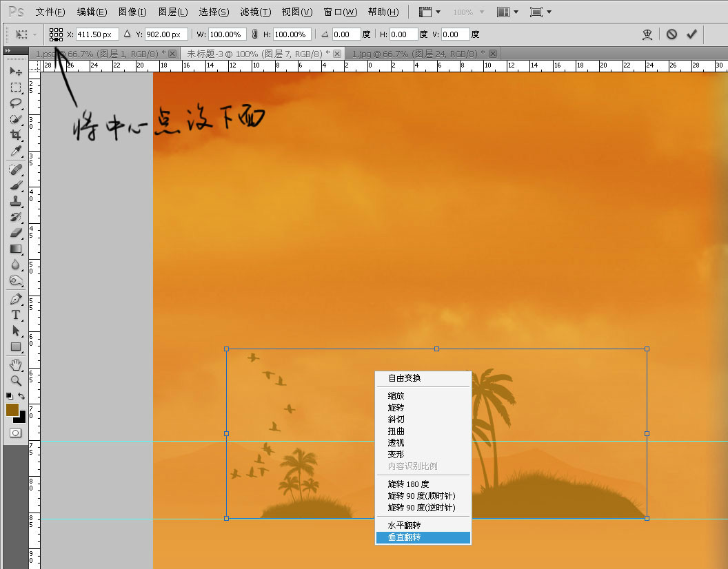728x569 pixels.
Task: Click the Y position input field
Action: point(166,34)
